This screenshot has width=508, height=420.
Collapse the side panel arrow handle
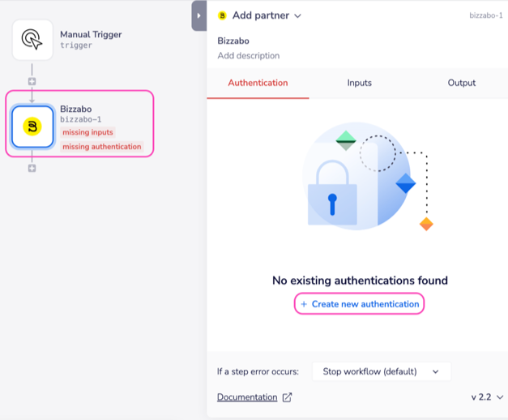click(199, 15)
